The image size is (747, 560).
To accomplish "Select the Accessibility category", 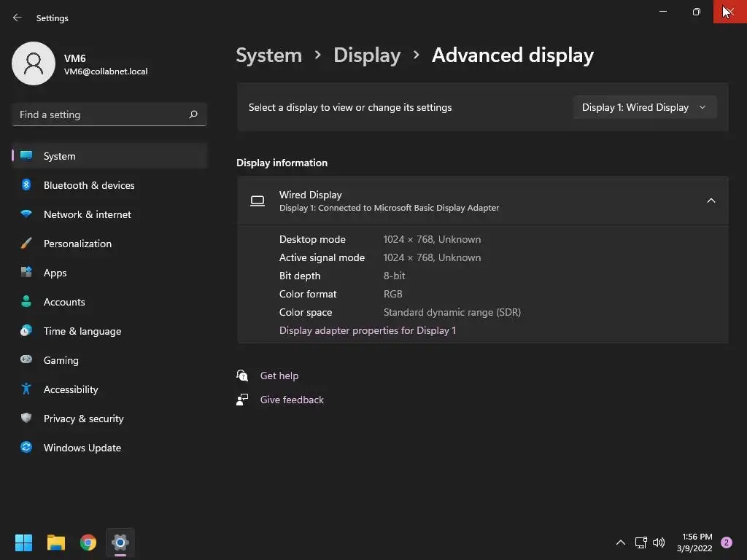I will [x=109, y=389].
